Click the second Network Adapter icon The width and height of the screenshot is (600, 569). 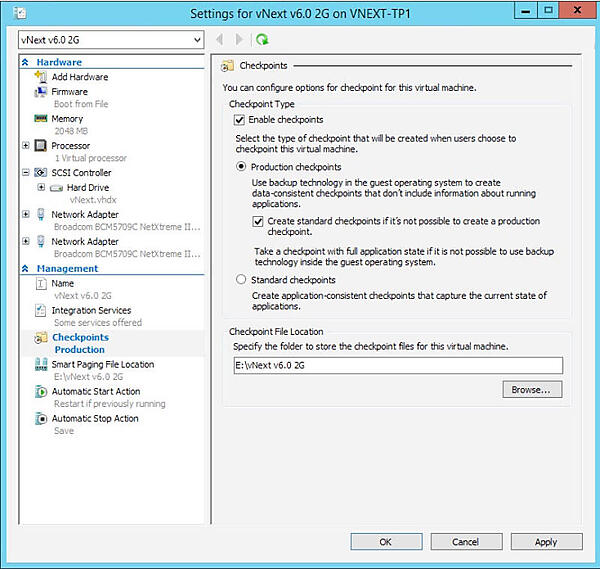(41, 241)
